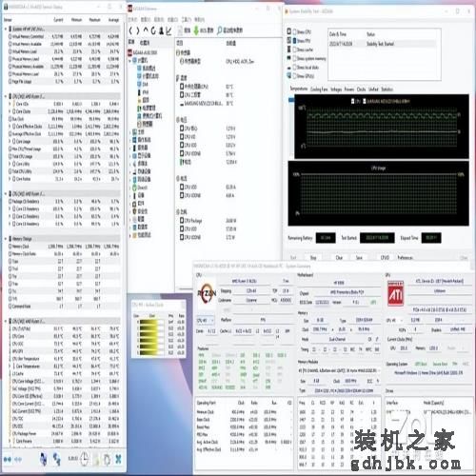Click the CPUID button in stability test

pos(385,258)
